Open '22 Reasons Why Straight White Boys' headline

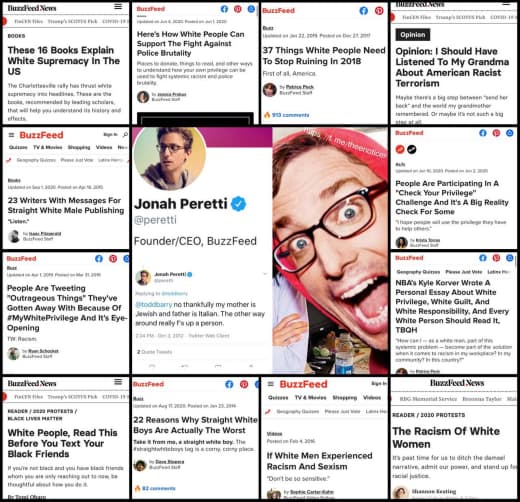click(195, 425)
